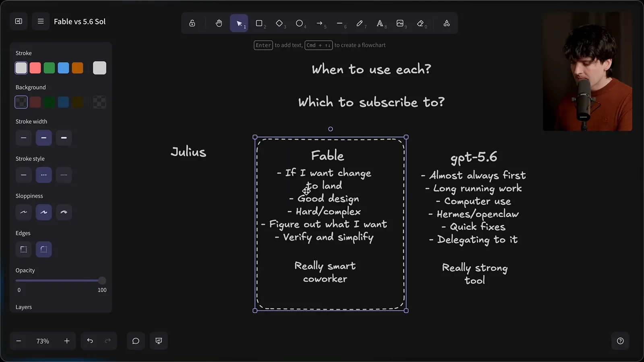Set stroke style to solid

click(x=24, y=175)
